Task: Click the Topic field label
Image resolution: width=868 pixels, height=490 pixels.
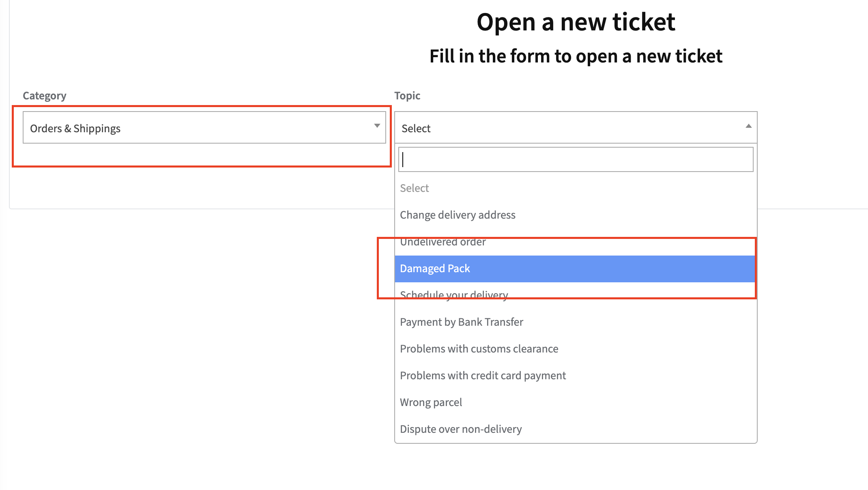Action: tap(407, 96)
